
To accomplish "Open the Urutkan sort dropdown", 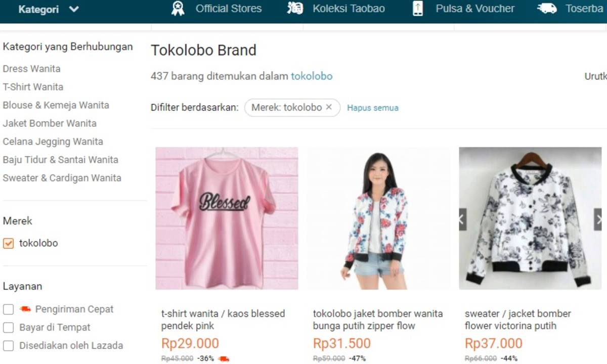I will coord(596,76).
